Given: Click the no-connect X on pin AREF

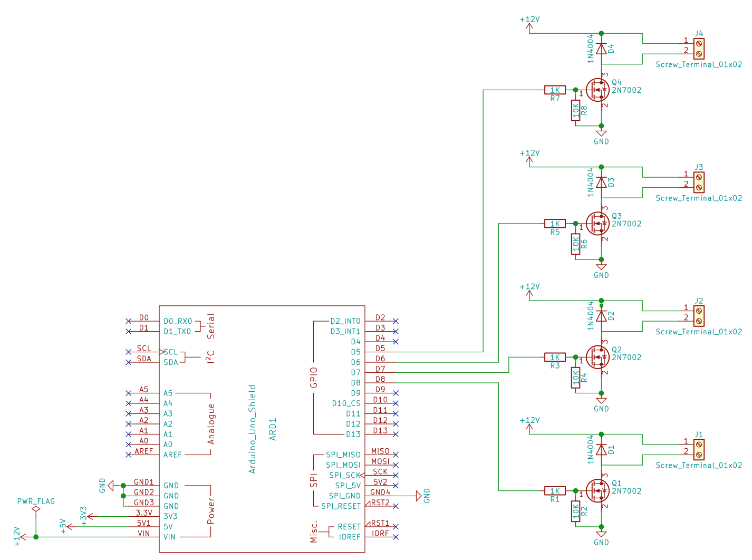Looking at the screenshot, I should pyautogui.click(x=128, y=455).
